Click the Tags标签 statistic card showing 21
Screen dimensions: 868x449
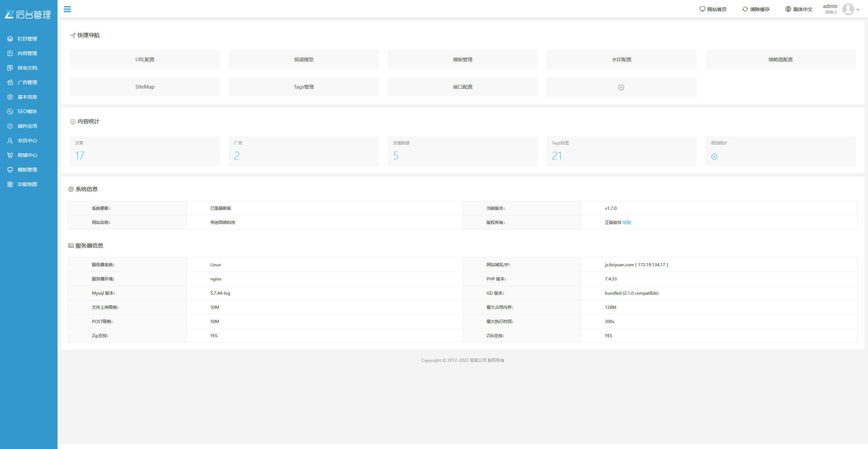tap(621, 151)
